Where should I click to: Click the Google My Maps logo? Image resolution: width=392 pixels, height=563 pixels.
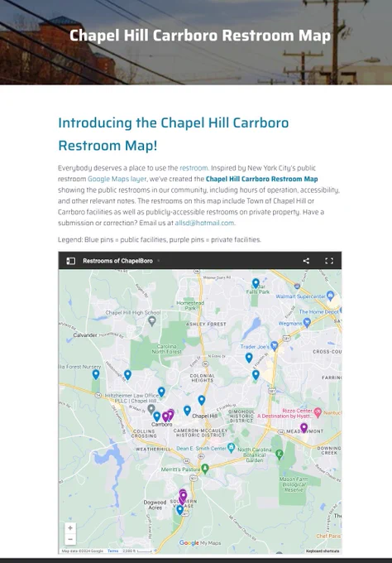coord(200,543)
